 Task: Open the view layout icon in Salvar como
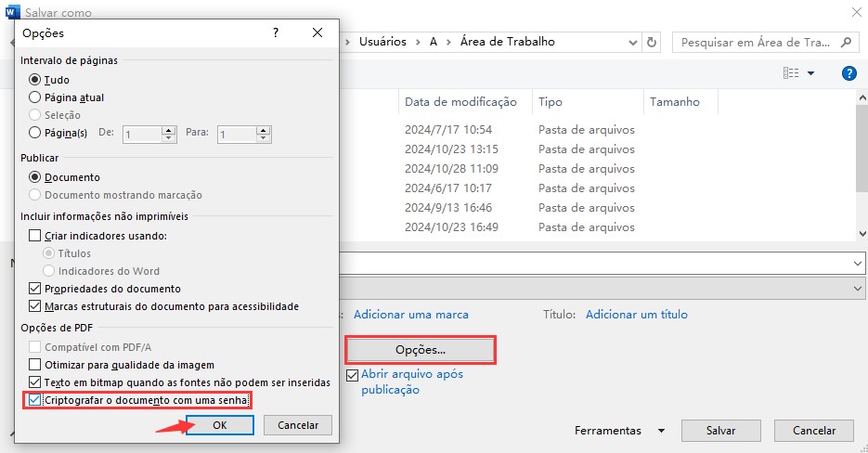pos(791,73)
